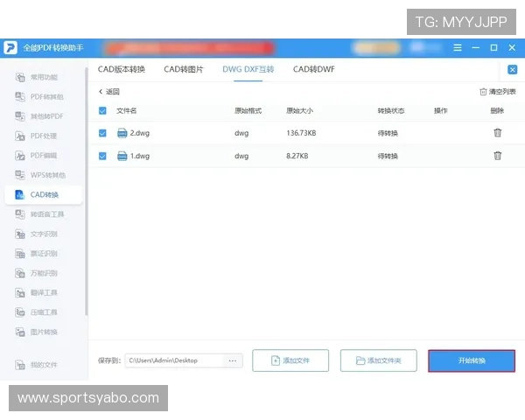Viewport: 525px width, 420px height.
Task: Go back with the 返回 link
Action: pos(109,91)
